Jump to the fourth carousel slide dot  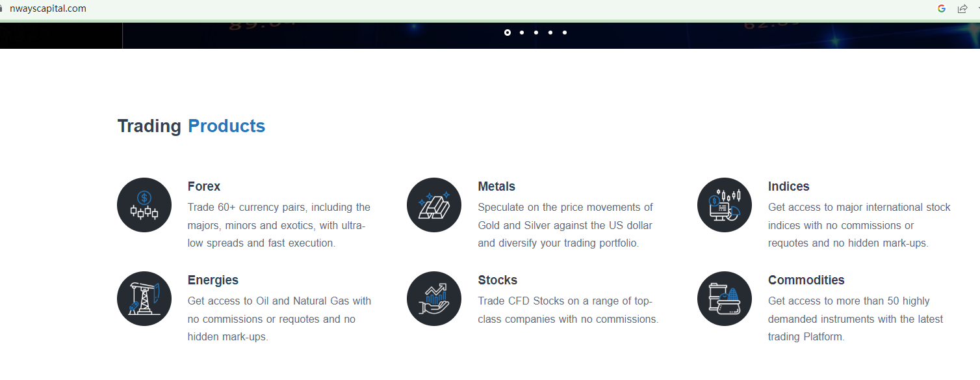pyautogui.click(x=550, y=33)
